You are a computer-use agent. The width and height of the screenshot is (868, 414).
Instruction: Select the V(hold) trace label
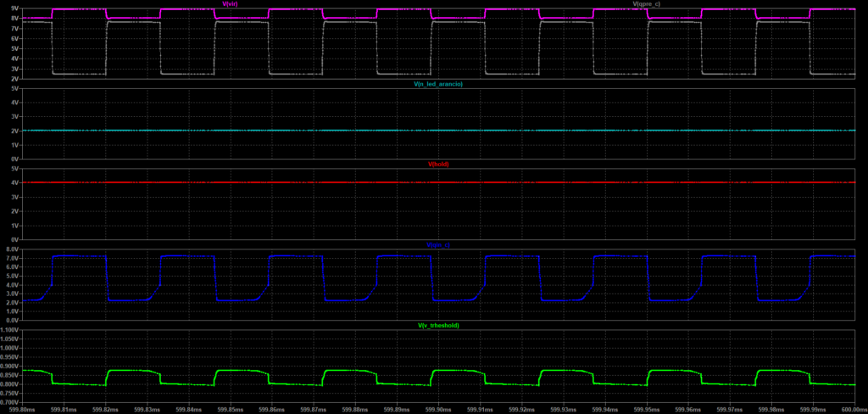coord(438,165)
